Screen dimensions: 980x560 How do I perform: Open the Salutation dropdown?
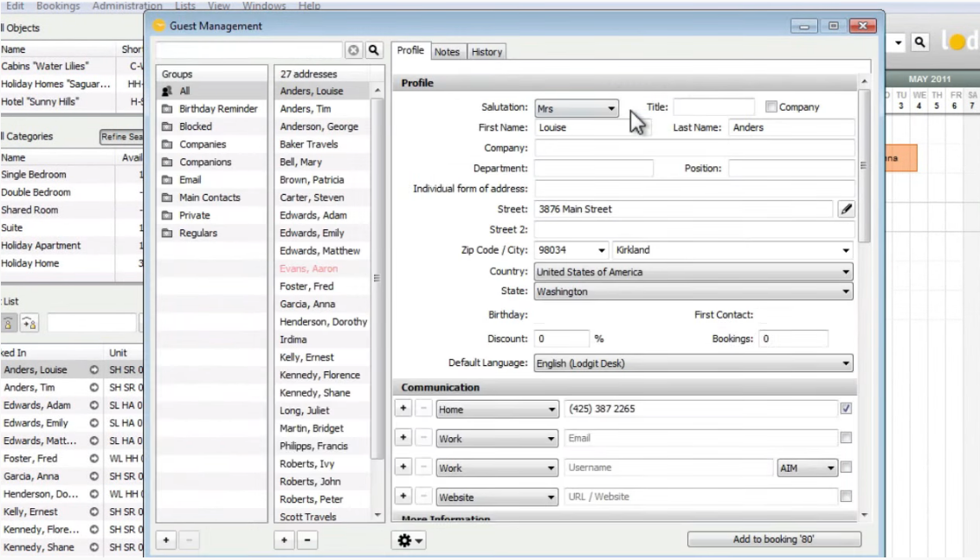point(576,108)
